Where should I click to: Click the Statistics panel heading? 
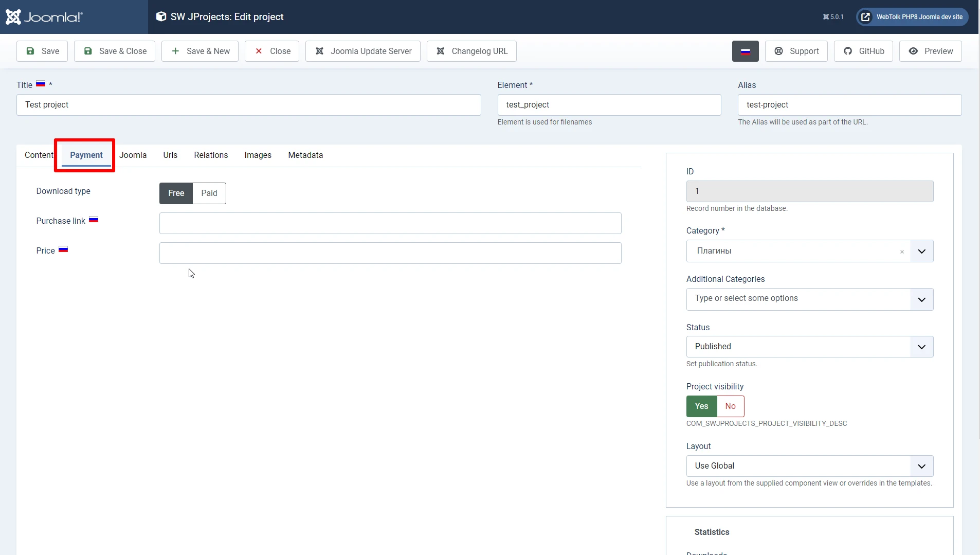pos(712,532)
